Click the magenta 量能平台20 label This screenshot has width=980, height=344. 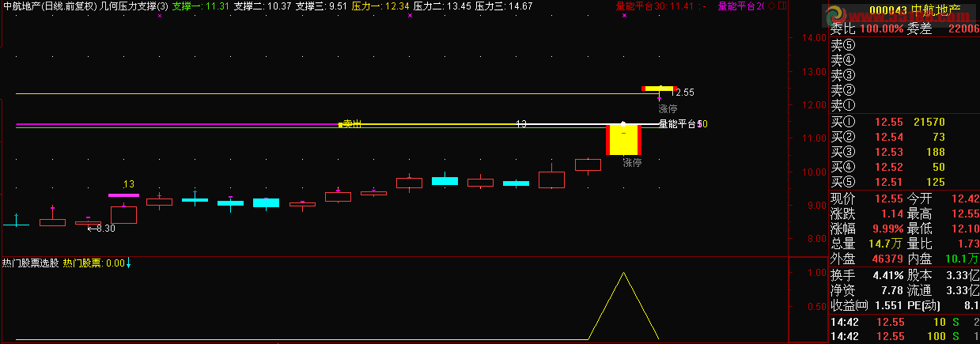[x=740, y=6]
